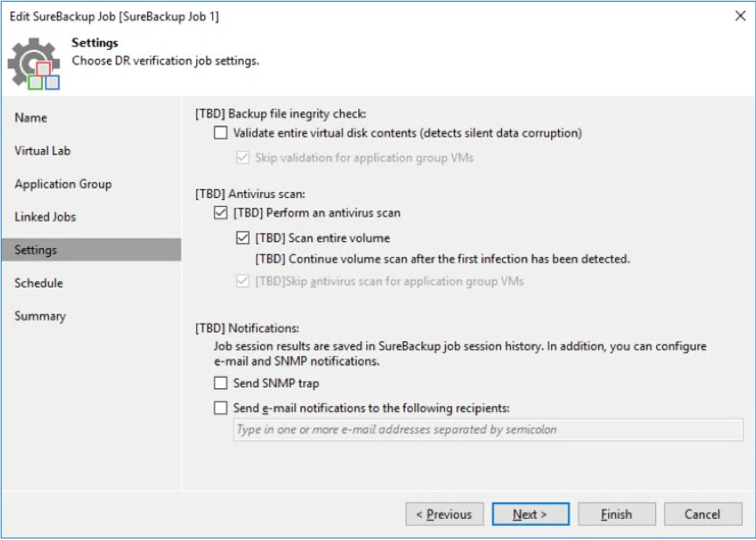Jump to the Schedule step
Image resolution: width=756 pixels, height=540 pixels.
point(91,283)
